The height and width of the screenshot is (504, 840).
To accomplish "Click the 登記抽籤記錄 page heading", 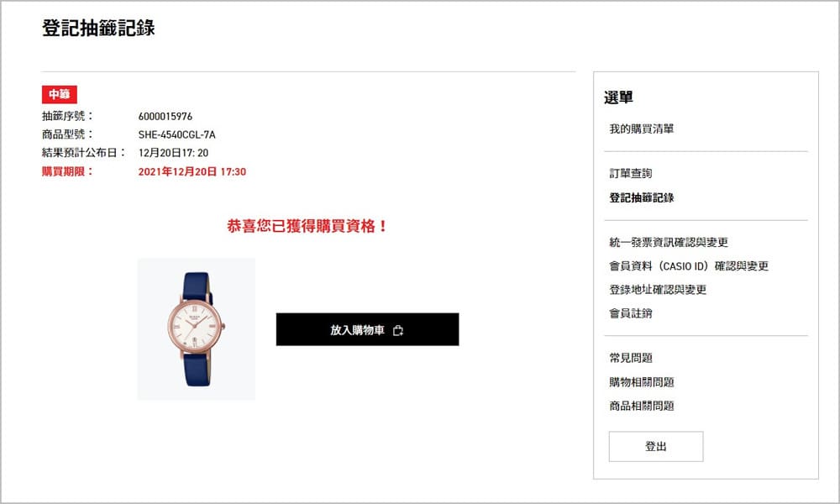I will coord(98,28).
